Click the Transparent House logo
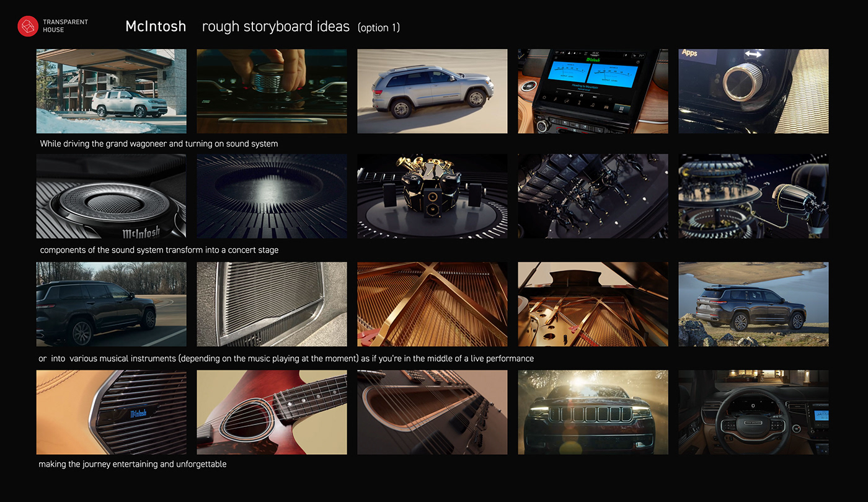This screenshot has width=868, height=502. (x=27, y=26)
